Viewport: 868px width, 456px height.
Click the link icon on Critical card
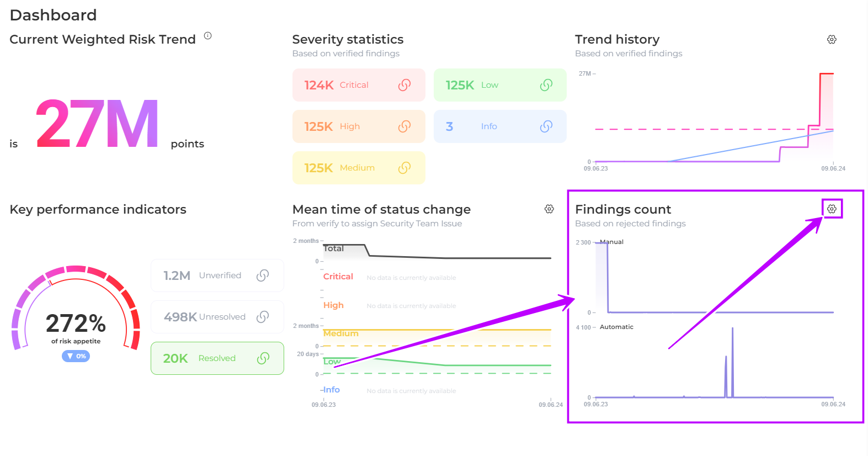click(404, 85)
